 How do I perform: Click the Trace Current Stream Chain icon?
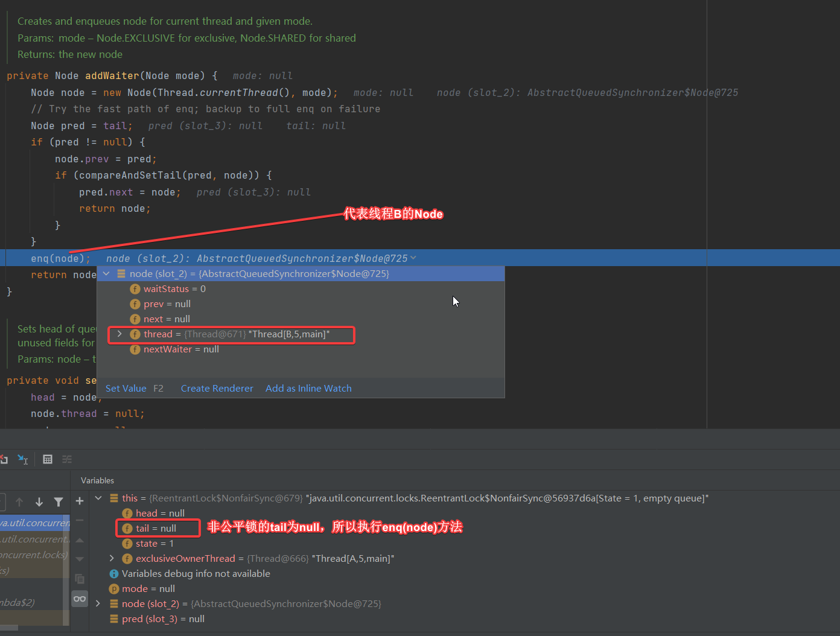click(x=67, y=459)
